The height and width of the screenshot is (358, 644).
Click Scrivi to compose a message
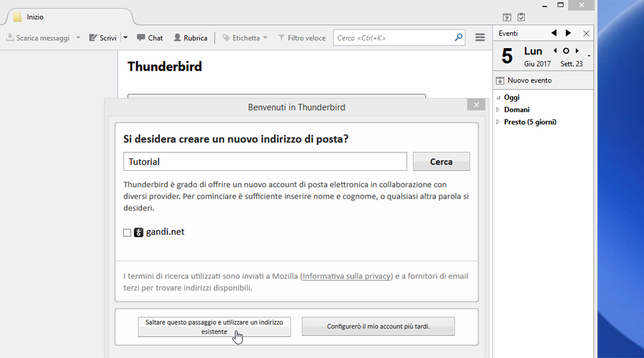(103, 38)
